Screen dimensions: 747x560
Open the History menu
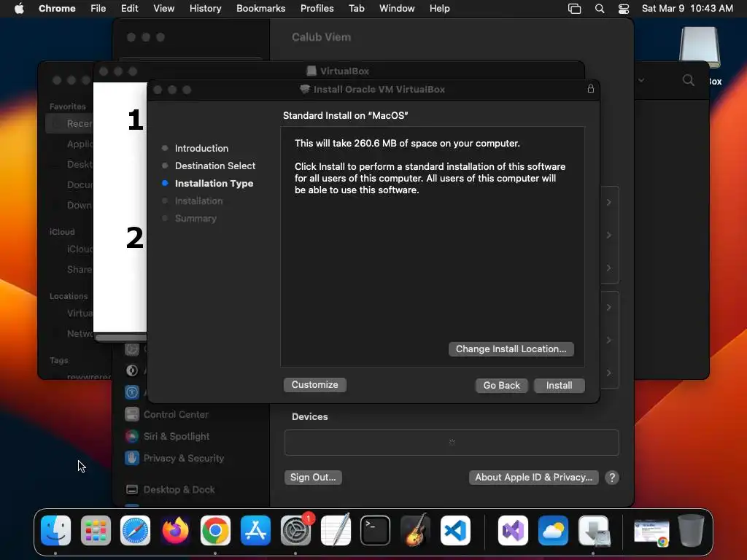(x=205, y=9)
